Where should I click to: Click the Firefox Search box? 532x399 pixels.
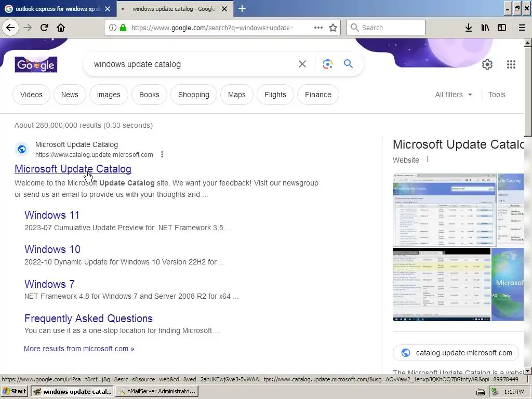[386, 28]
